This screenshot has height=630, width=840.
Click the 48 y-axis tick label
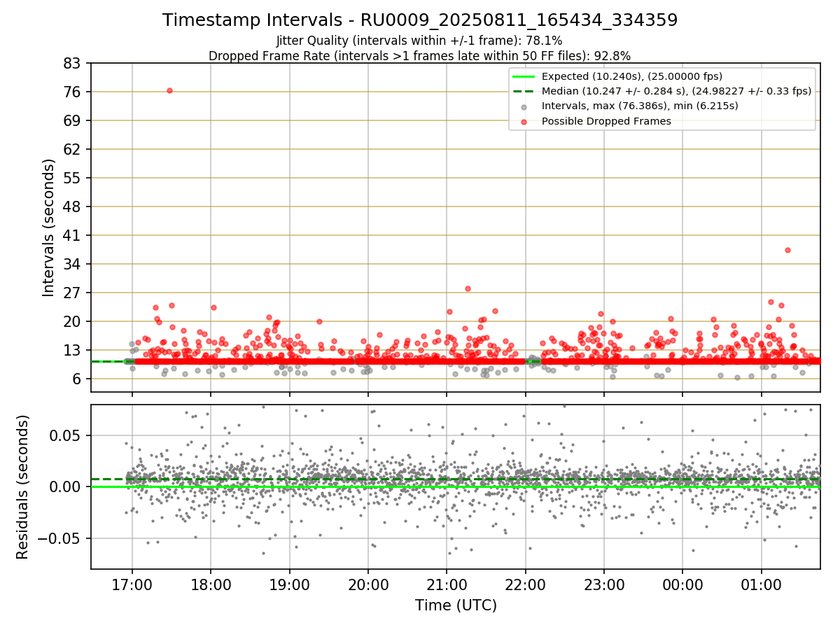[x=73, y=206]
